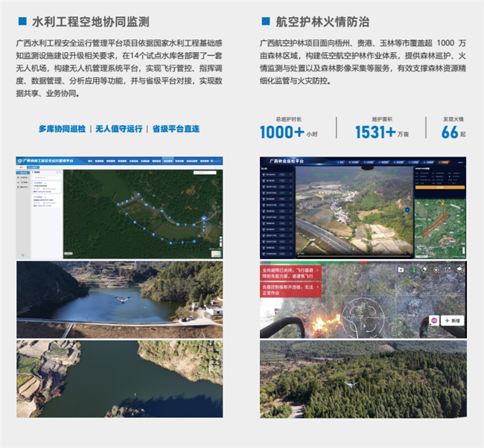Click the purple AR round icon
The width and height of the screenshot is (484, 448).
[433, 320]
